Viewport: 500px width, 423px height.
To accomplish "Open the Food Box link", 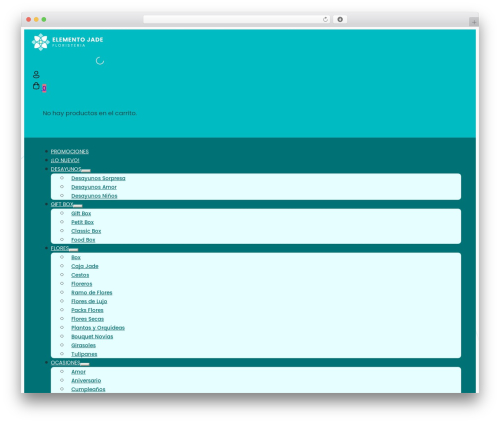I will pyautogui.click(x=83, y=240).
